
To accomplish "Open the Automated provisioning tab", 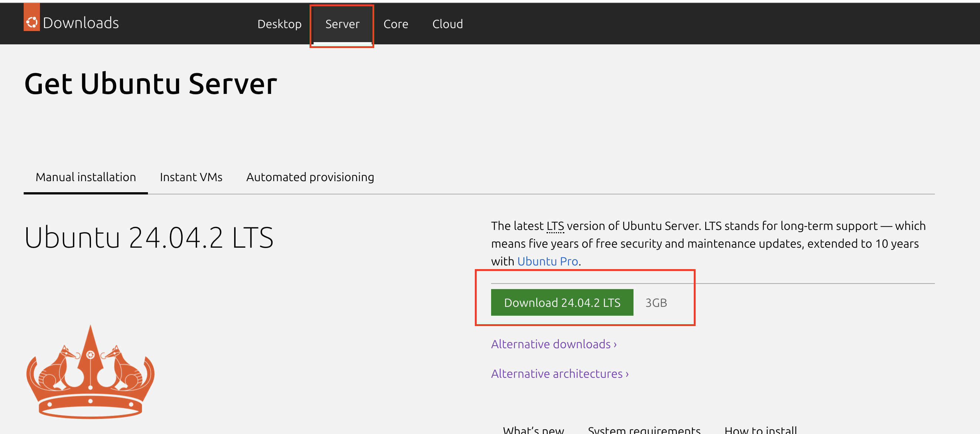I will (310, 177).
